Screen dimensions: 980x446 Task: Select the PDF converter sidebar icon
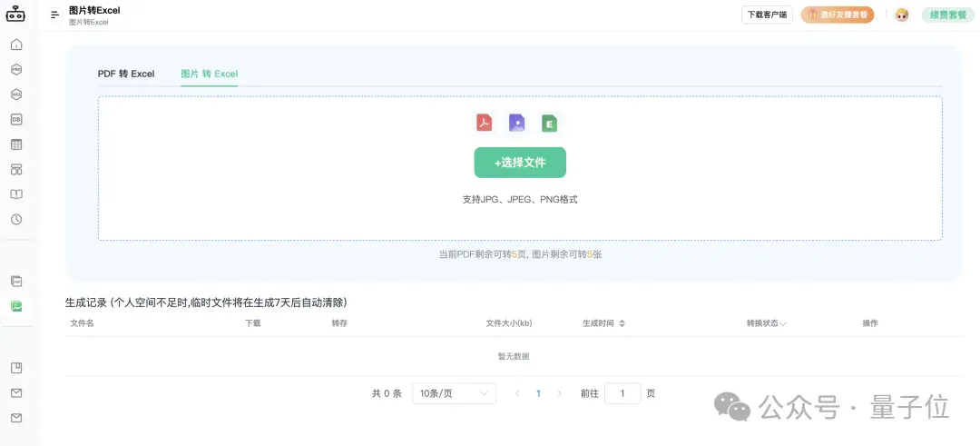tap(16, 281)
